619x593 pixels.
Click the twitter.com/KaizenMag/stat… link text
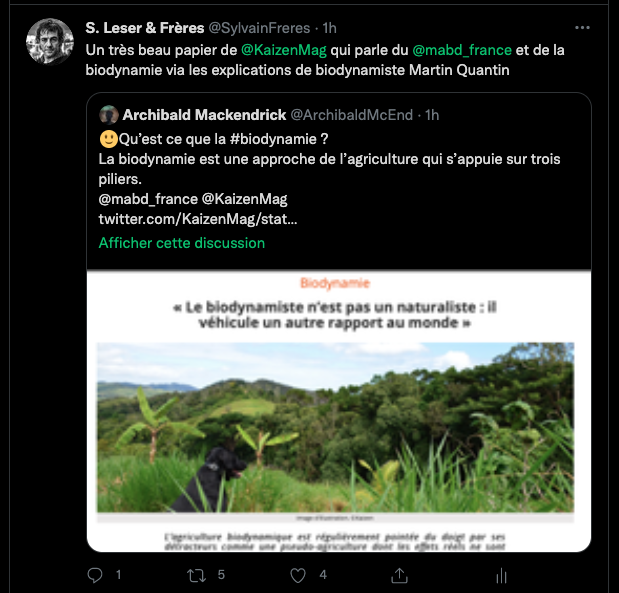(198, 219)
